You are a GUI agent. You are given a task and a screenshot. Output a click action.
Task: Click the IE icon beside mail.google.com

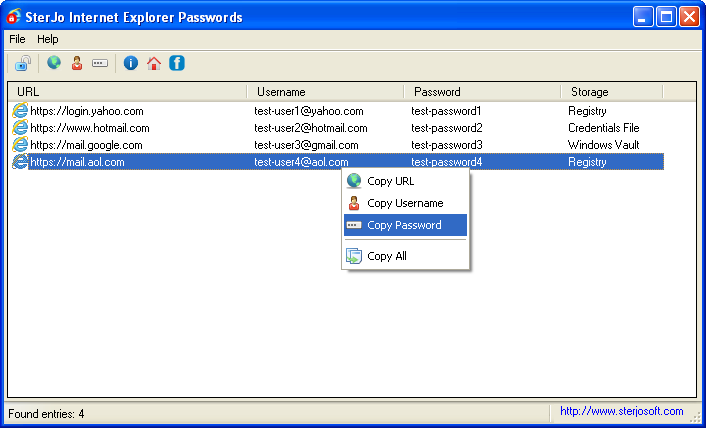click(x=20, y=145)
